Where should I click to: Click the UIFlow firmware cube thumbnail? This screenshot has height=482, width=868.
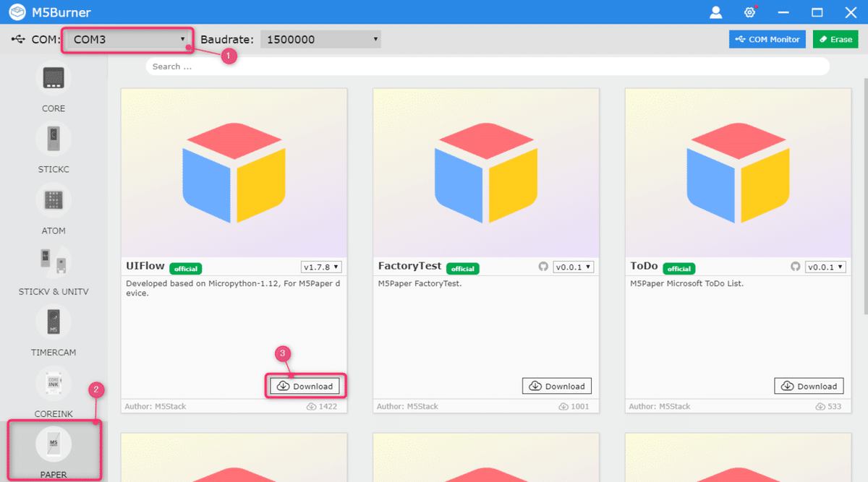[x=234, y=172]
